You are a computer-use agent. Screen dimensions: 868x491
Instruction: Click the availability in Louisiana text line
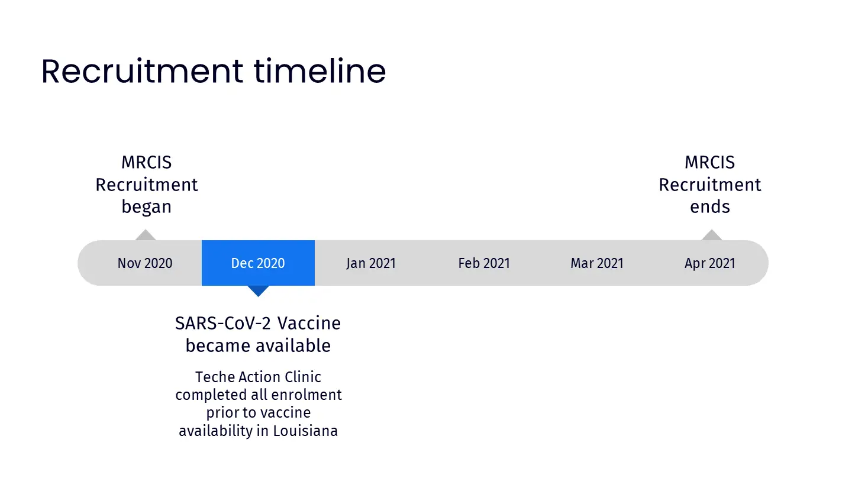258,431
